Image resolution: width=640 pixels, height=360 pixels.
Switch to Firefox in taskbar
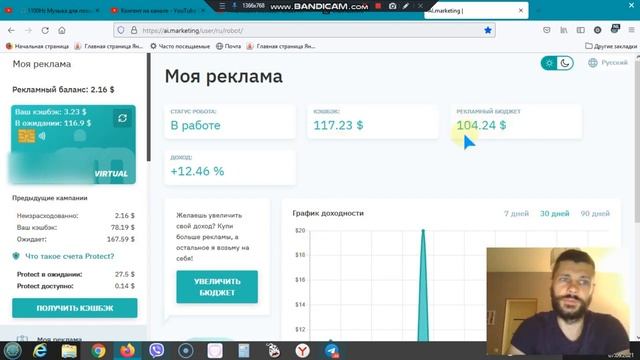pyautogui.click(x=127, y=351)
